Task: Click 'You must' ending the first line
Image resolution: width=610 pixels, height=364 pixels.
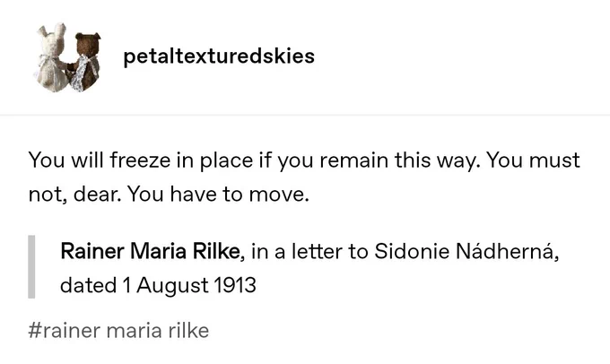Action: pyautogui.click(x=534, y=160)
